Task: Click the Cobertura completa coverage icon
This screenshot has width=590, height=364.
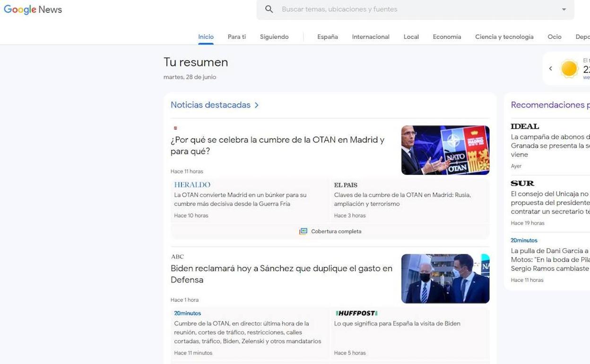Action: (303, 231)
